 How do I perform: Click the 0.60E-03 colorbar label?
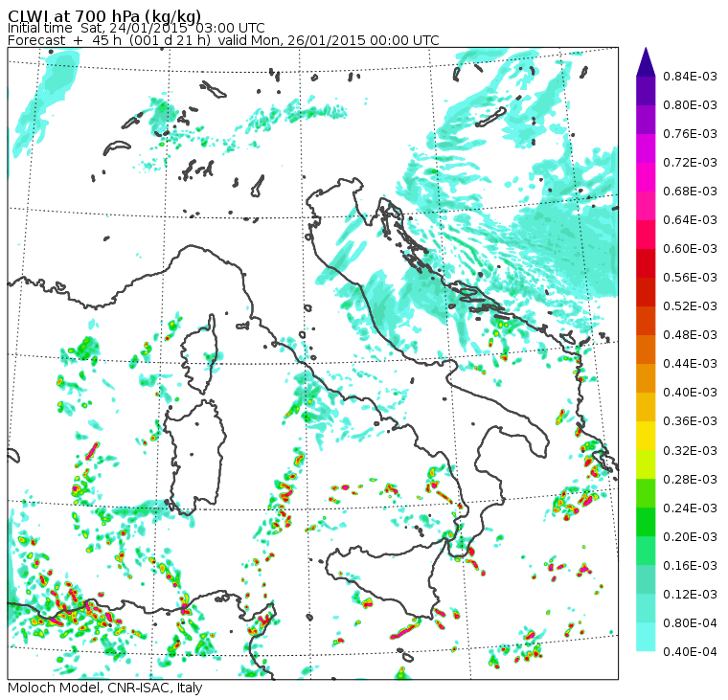point(690,249)
